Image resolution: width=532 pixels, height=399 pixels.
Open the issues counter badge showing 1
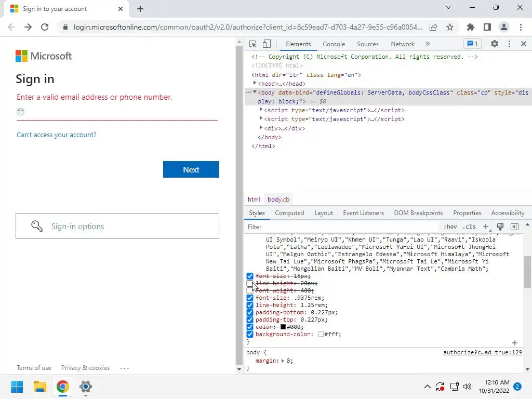472,44
